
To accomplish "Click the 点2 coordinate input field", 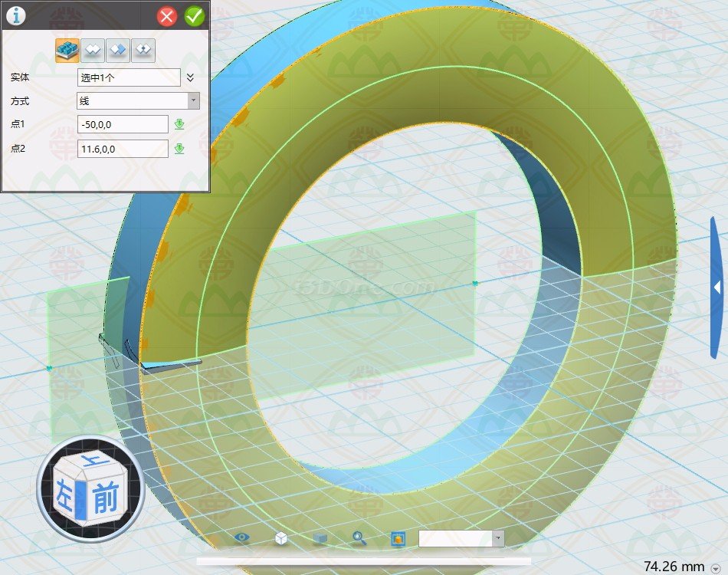I will click(x=123, y=149).
